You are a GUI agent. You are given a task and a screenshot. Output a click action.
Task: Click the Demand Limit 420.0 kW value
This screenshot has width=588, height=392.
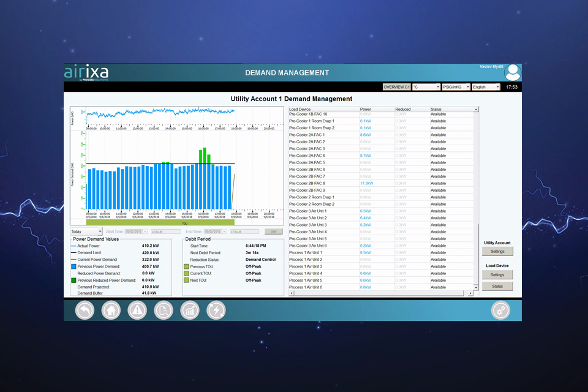pos(151,252)
